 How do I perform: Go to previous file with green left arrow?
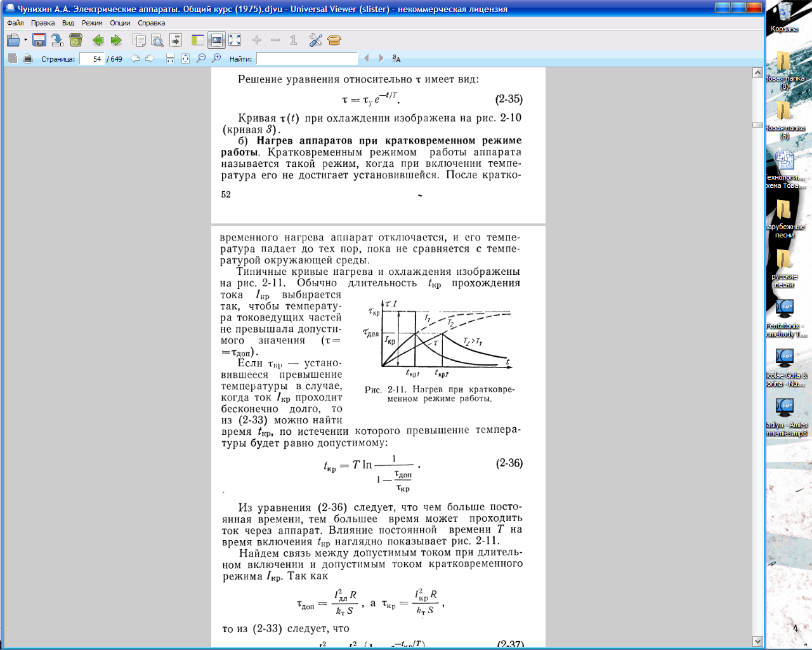[98, 40]
